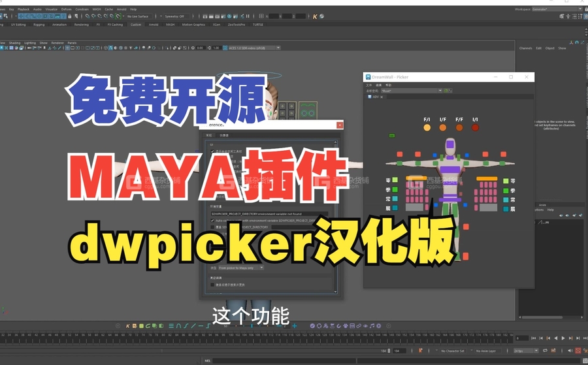Click the audio speaker icon near range slider

point(570,351)
